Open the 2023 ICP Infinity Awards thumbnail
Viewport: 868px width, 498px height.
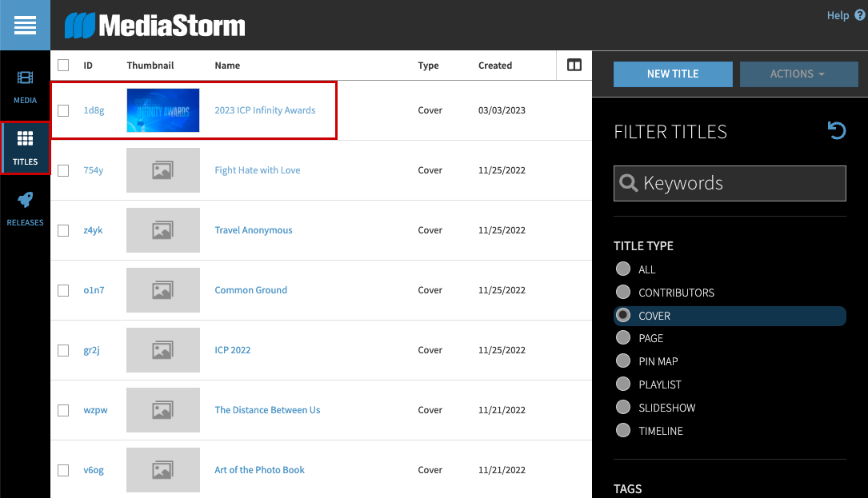(163, 110)
